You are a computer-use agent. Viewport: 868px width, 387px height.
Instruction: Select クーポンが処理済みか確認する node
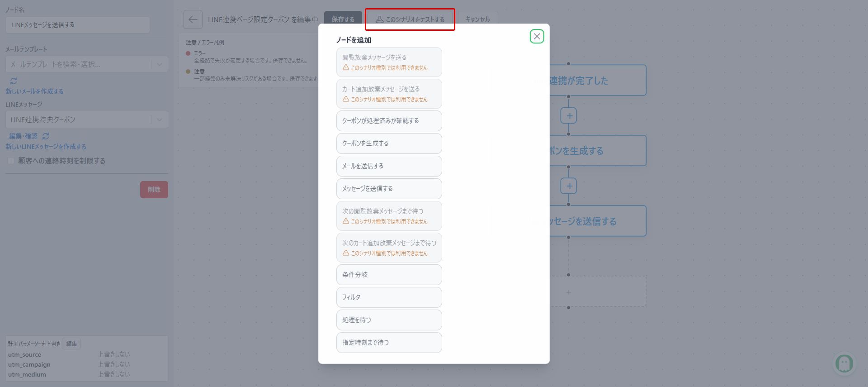pyautogui.click(x=389, y=121)
